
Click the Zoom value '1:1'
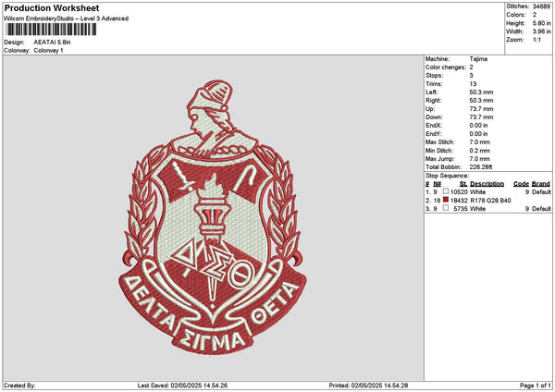pos(536,40)
